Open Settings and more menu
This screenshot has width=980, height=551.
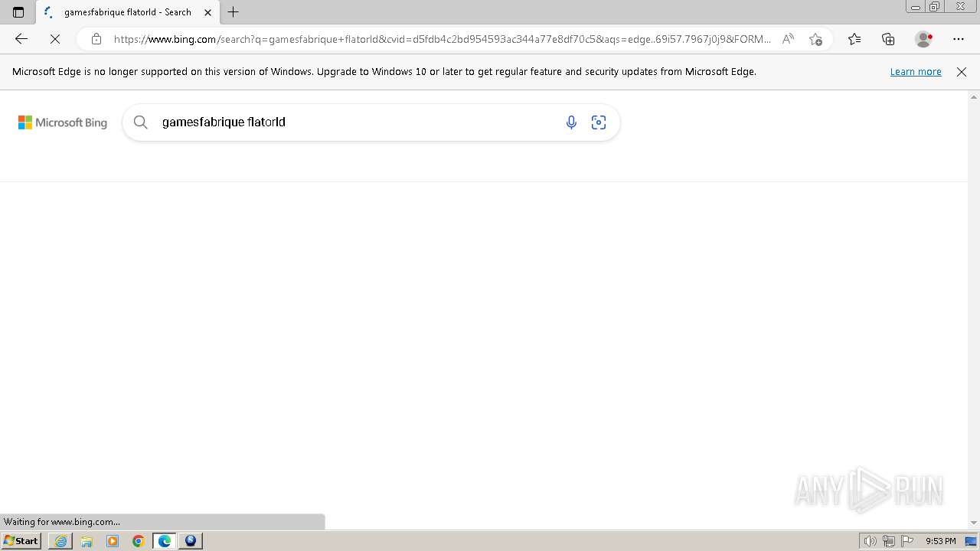959,39
